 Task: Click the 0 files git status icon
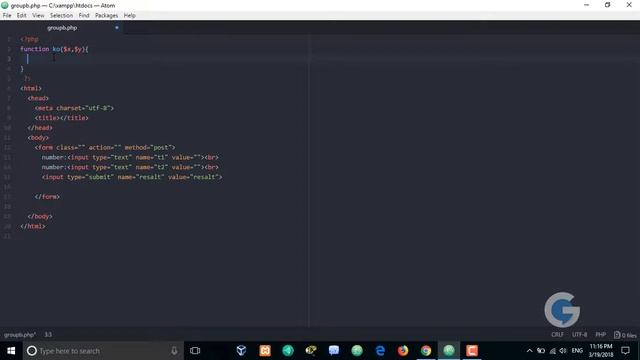pos(625,335)
